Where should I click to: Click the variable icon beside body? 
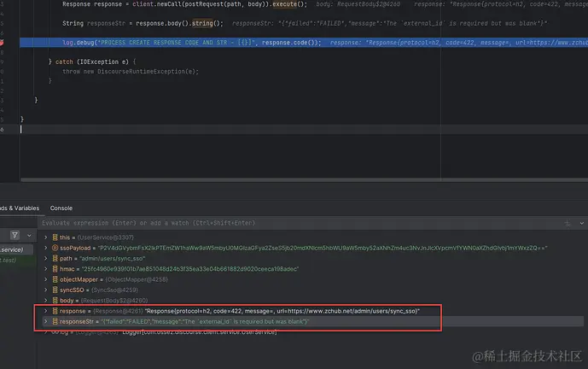[x=55, y=301]
